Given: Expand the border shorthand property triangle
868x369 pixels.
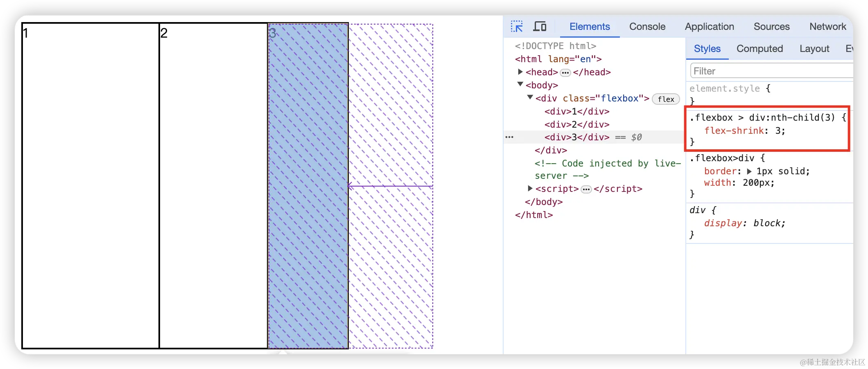Looking at the screenshot, I should pos(749,171).
